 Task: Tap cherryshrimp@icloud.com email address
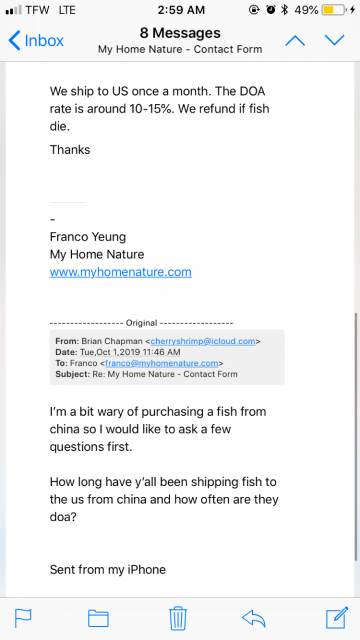point(203,341)
